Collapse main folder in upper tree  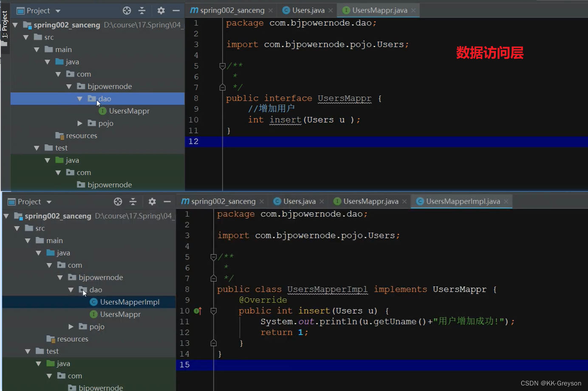(x=37, y=50)
